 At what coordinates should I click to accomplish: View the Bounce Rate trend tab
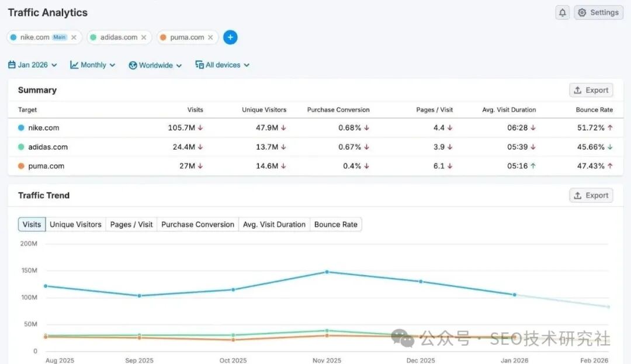tap(335, 224)
